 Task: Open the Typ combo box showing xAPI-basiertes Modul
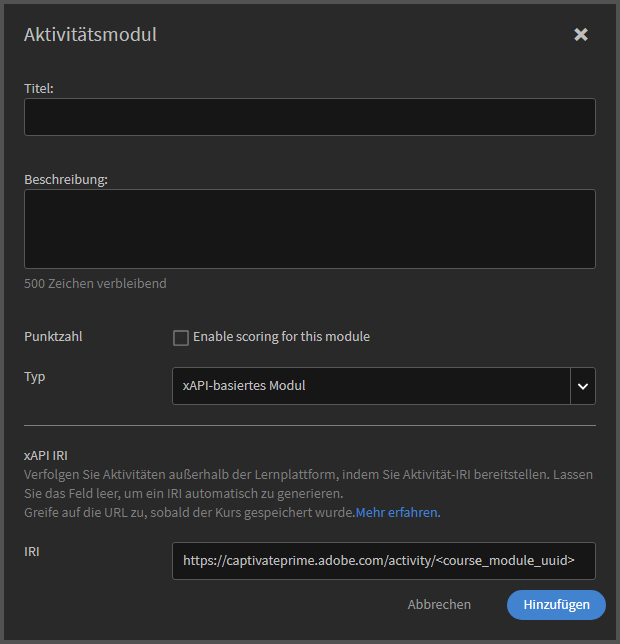tap(371, 385)
